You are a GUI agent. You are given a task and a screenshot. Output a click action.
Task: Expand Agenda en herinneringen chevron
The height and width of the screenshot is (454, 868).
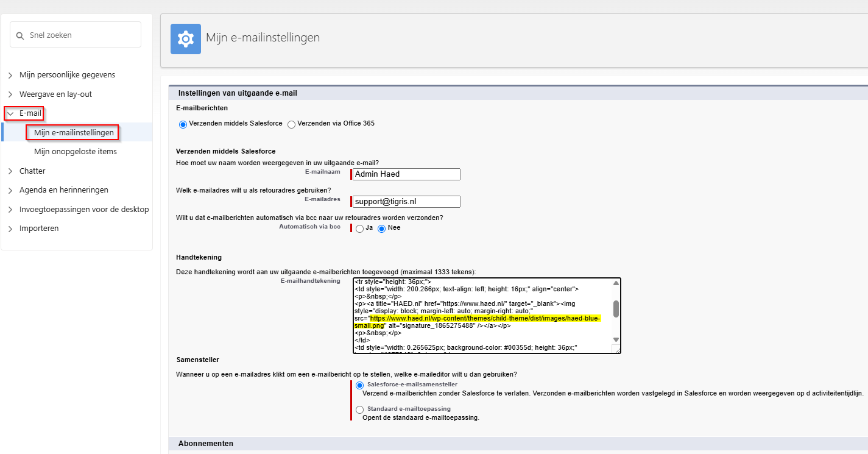[10, 190]
